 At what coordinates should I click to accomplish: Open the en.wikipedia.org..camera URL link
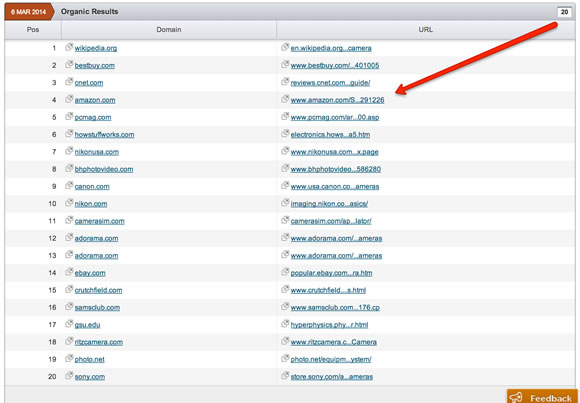[x=331, y=48]
